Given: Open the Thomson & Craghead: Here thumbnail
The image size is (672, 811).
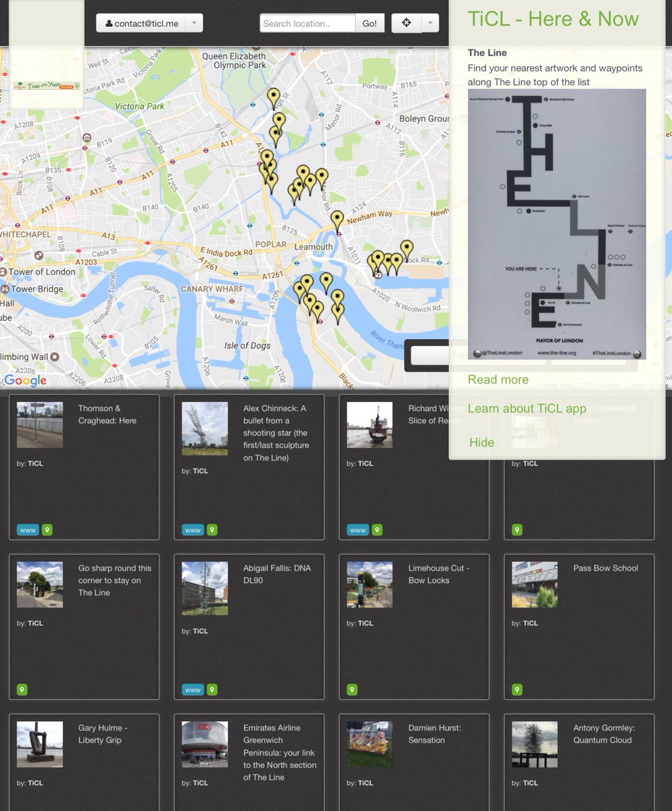Looking at the screenshot, I should [x=40, y=424].
